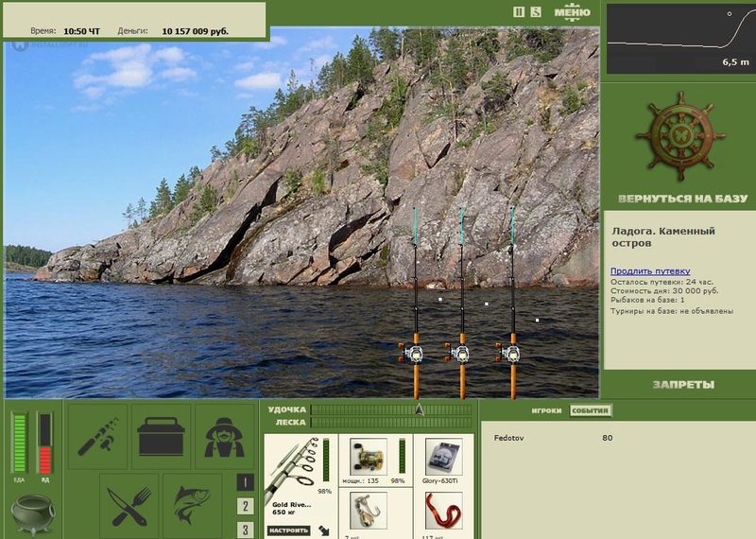
Task: Expand tackle panel with diagonal arrow
Action: pos(324,530)
